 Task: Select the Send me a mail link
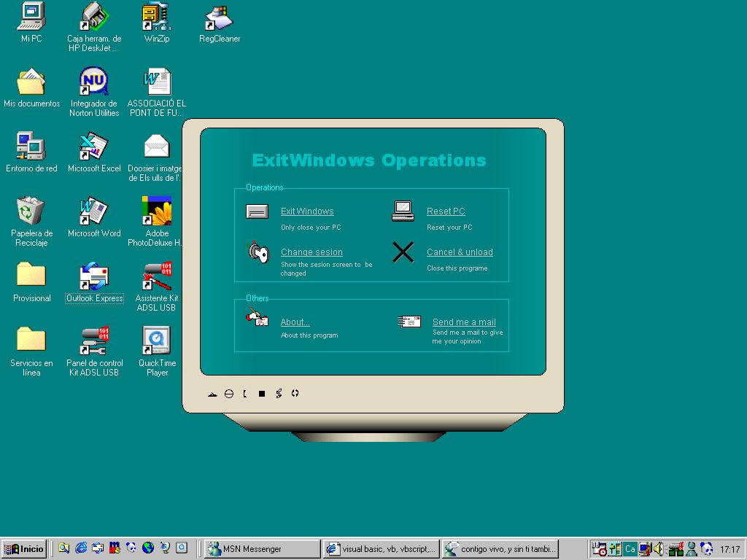[x=464, y=322]
